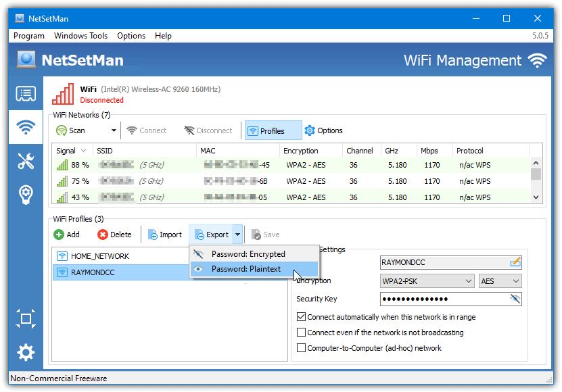Viewport: 562px width, 392px height.
Task: Open the Options menu
Action: click(131, 36)
